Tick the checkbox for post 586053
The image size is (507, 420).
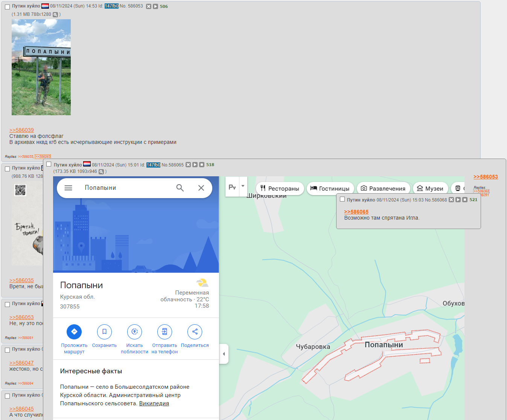(x=7, y=7)
